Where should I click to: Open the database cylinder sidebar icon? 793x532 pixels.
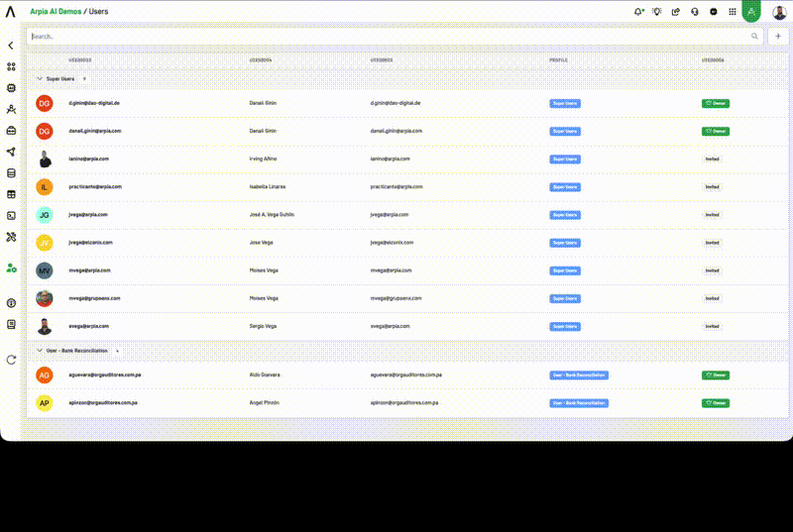(11, 172)
